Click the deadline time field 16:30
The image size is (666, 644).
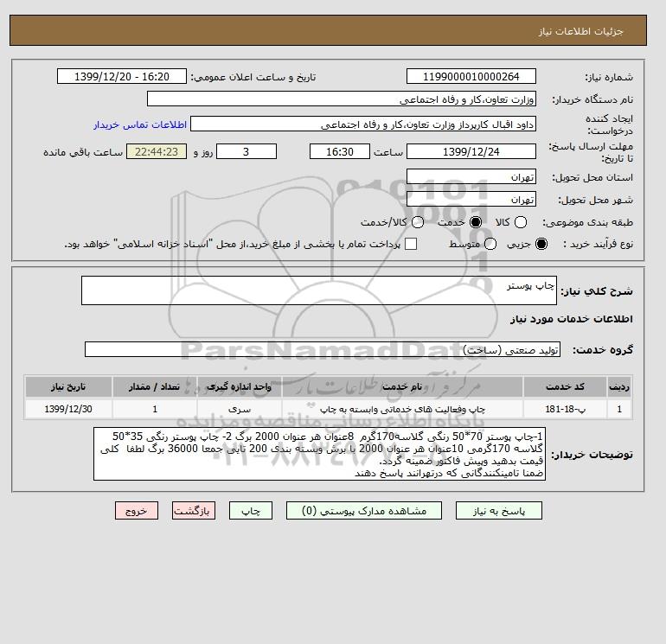pos(340,151)
